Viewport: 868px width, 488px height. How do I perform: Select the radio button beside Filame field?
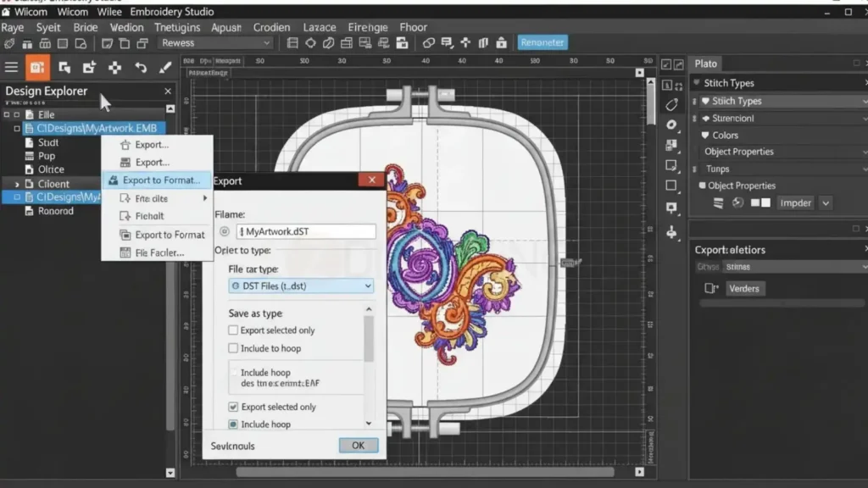coord(224,231)
